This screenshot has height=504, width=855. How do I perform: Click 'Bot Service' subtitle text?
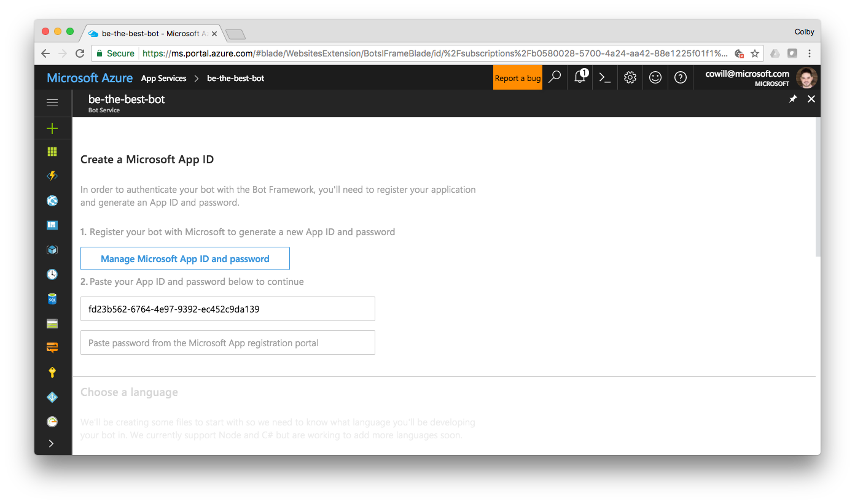(x=104, y=110)
